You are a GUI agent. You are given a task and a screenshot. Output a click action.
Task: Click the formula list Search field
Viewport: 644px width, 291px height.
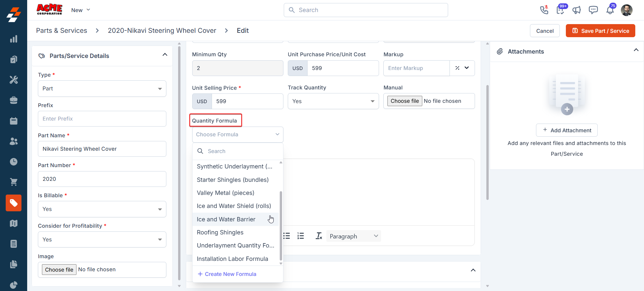pyautogui.click(x=237, y=151)
